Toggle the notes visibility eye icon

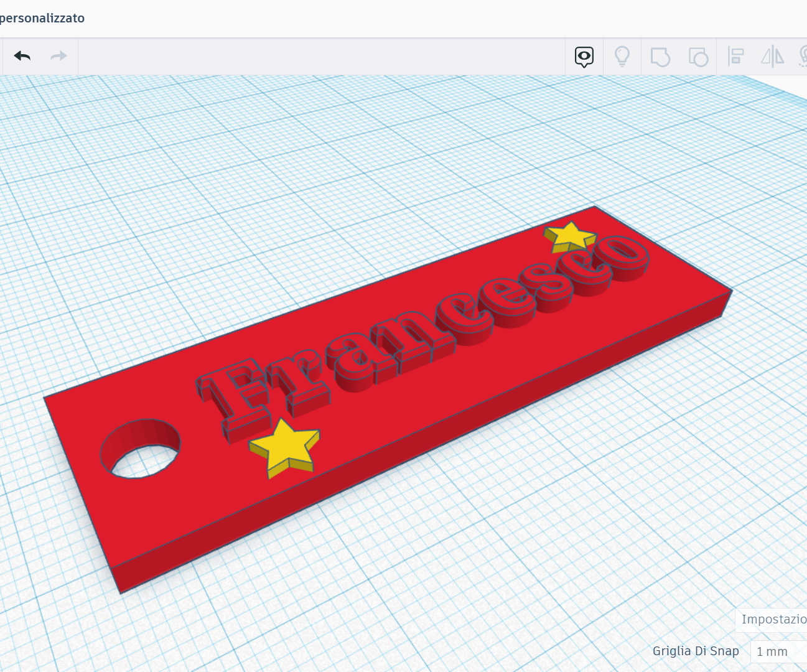[584, 57]
